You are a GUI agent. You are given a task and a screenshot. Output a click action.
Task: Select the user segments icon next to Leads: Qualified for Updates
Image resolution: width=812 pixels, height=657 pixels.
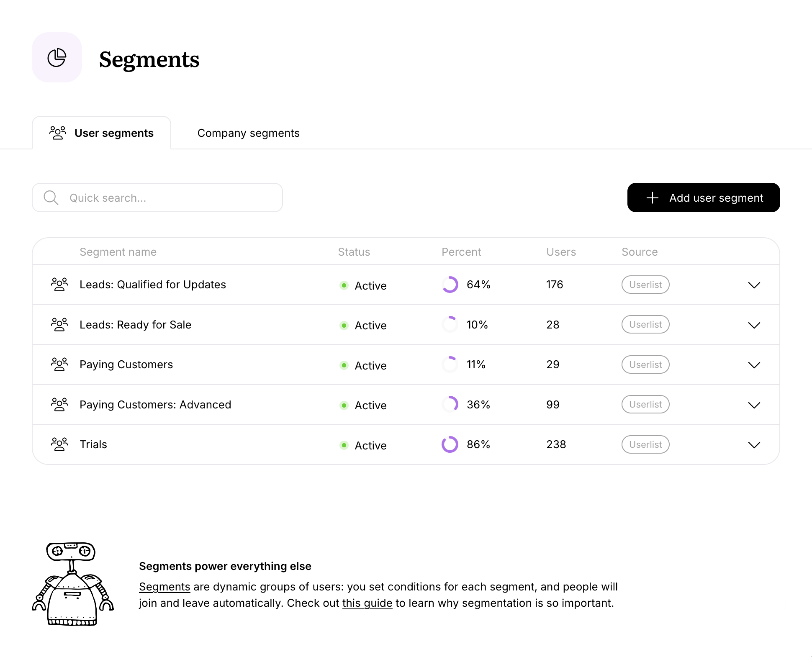pyautogui.click(x=59, y=284)
